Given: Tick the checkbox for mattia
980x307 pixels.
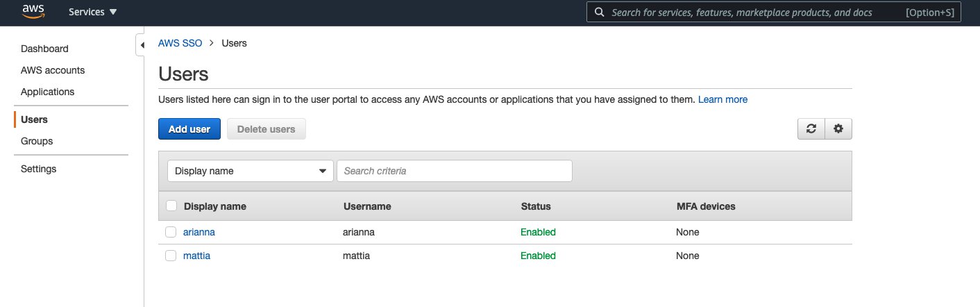Looking at the screenshot, I should click(171, 256).
